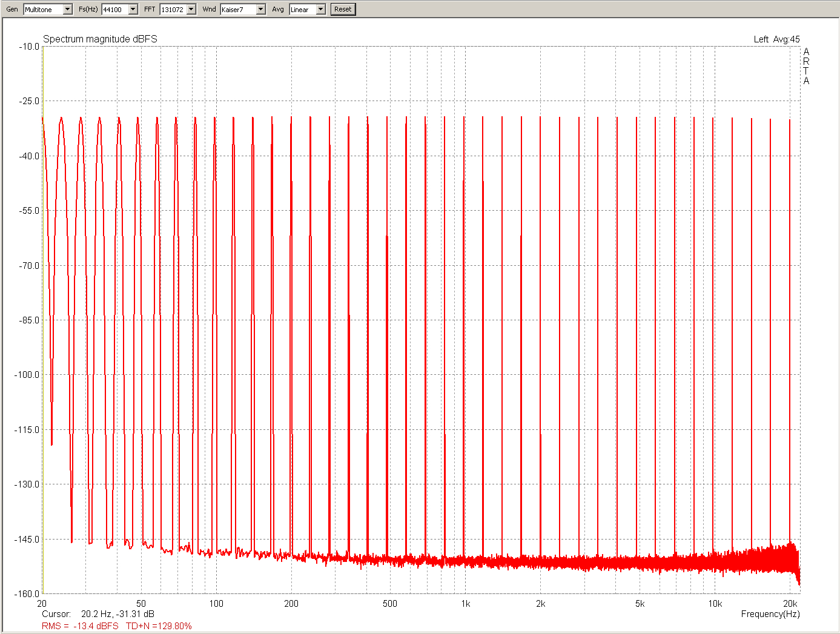Click the '1k' frequency axis tick label
The width and height of the screenshot is (840, 634).
[465, 603]
